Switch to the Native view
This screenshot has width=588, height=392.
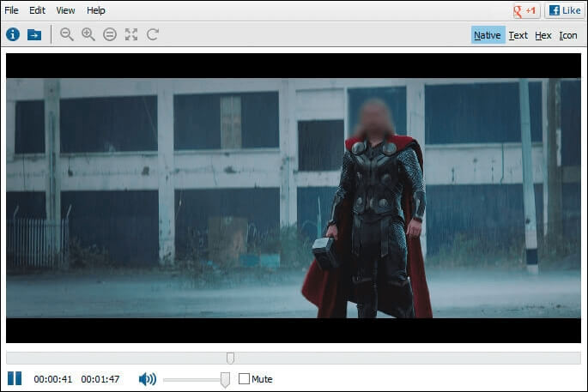[488, 35]
